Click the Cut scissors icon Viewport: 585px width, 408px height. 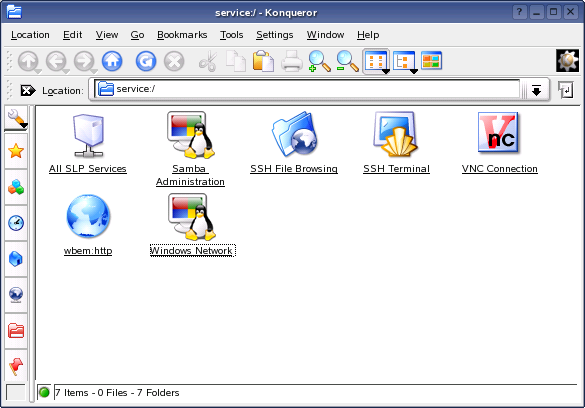[x=208, y=61]
